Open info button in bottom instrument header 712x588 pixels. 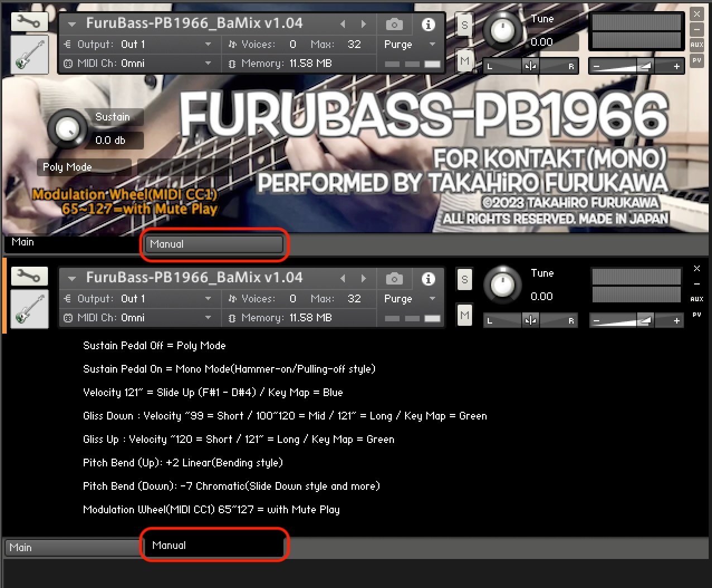tap(428, 278)
